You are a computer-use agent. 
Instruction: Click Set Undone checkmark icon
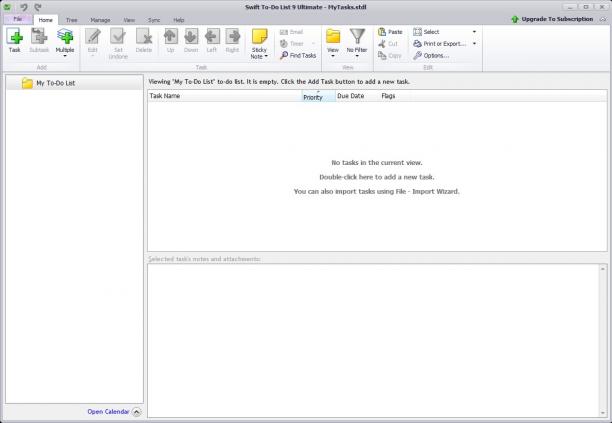point(118,36)
